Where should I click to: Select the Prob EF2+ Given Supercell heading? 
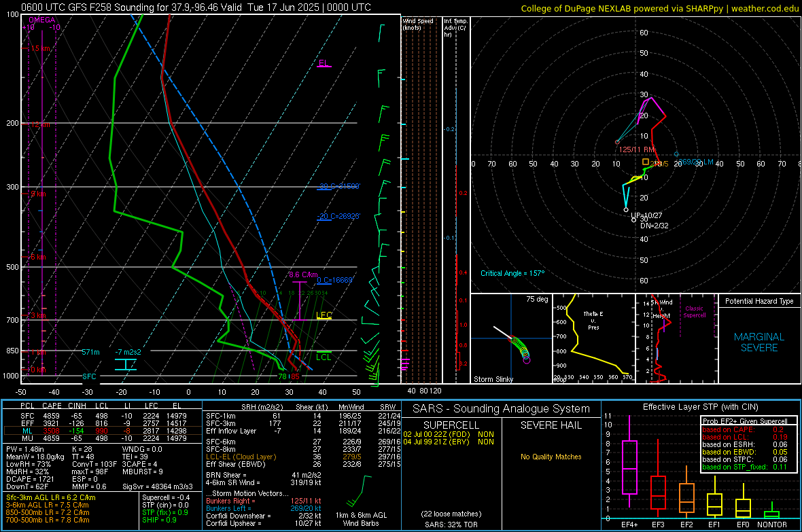coord(745,421)
